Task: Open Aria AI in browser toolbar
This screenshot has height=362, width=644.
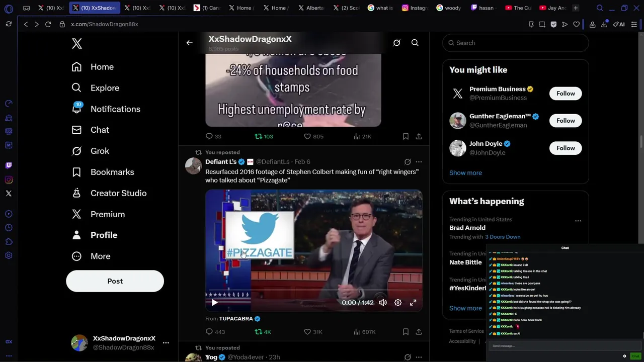Action: click(619, 24)
